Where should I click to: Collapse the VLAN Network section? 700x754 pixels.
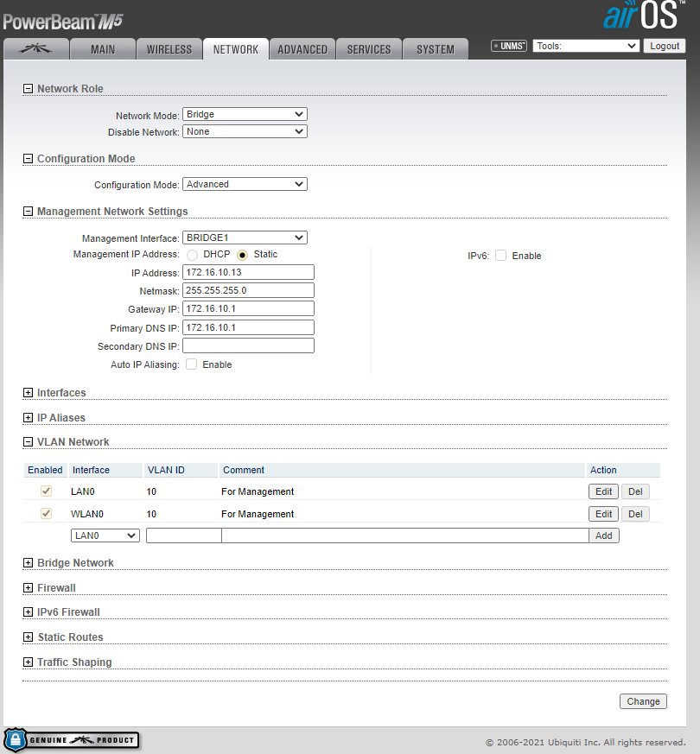coord(28,441)
